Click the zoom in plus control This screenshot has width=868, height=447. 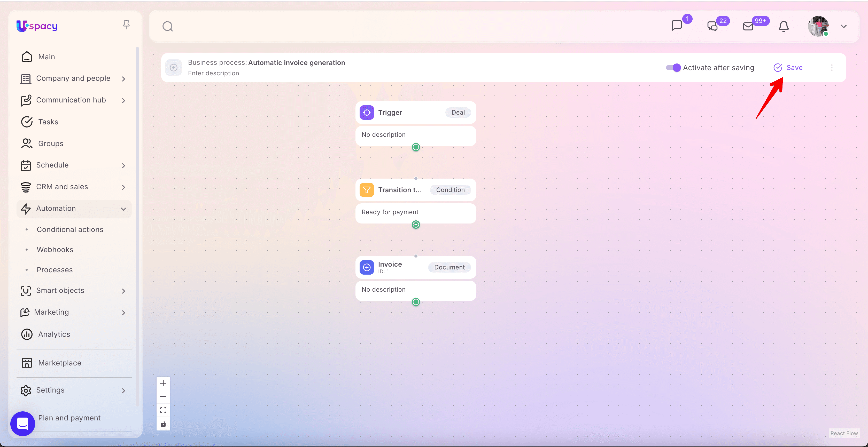coord(163,383)
